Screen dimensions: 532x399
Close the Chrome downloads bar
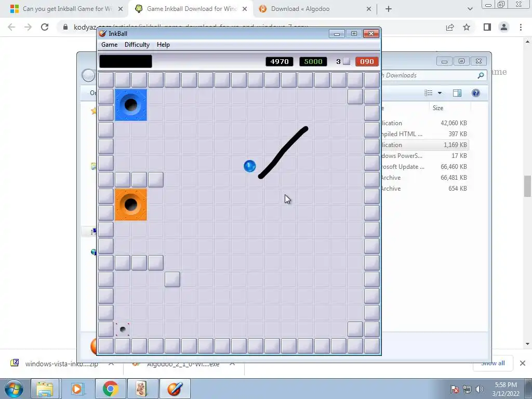tap(523, 363)
